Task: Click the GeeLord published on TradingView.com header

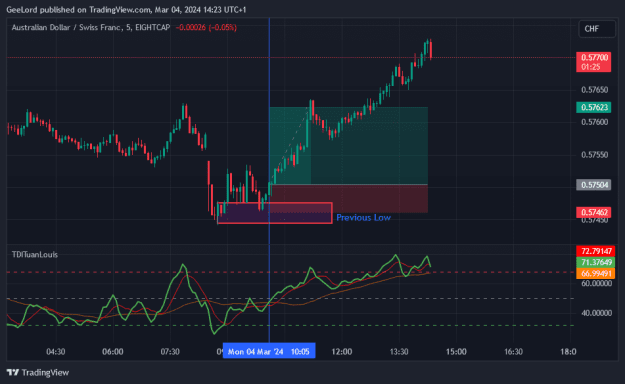Action: point(126,9)
